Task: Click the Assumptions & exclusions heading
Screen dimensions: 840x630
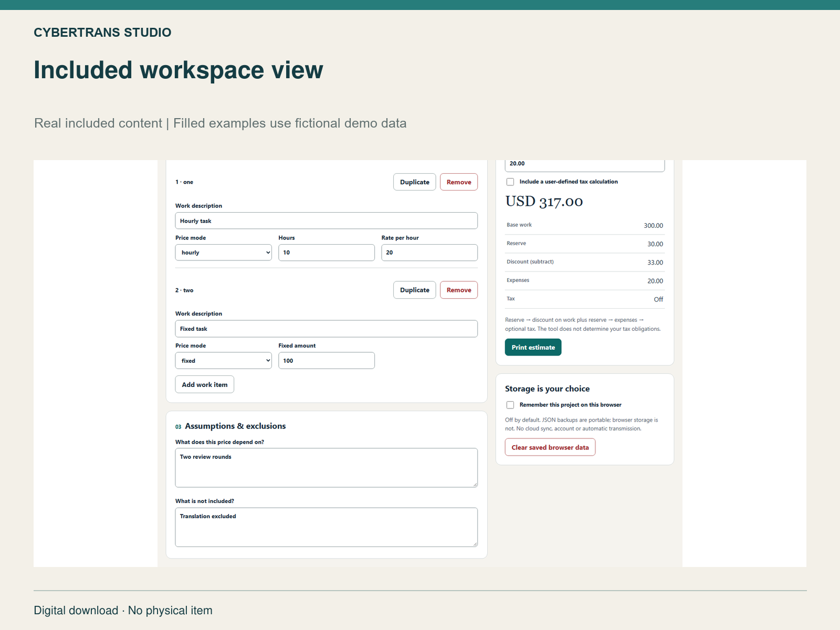Action: pyautogui.click(x=235, y=426)
